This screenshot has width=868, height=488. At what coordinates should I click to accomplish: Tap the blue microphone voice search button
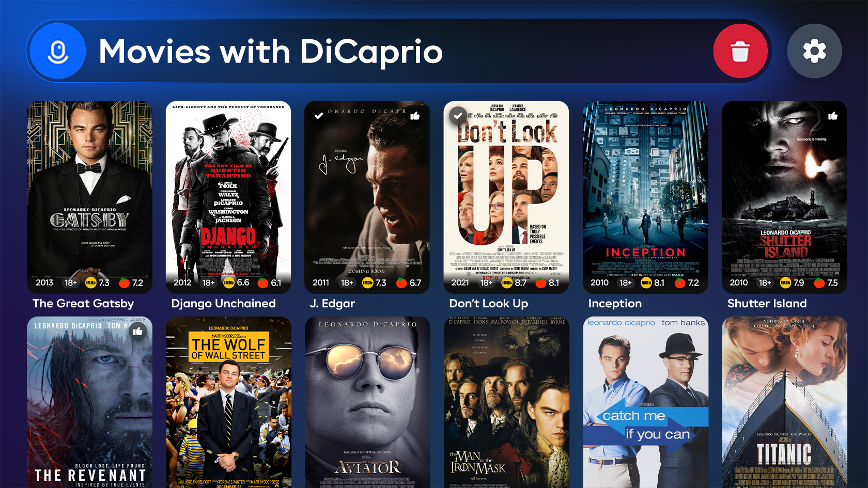tap(58, 51)
